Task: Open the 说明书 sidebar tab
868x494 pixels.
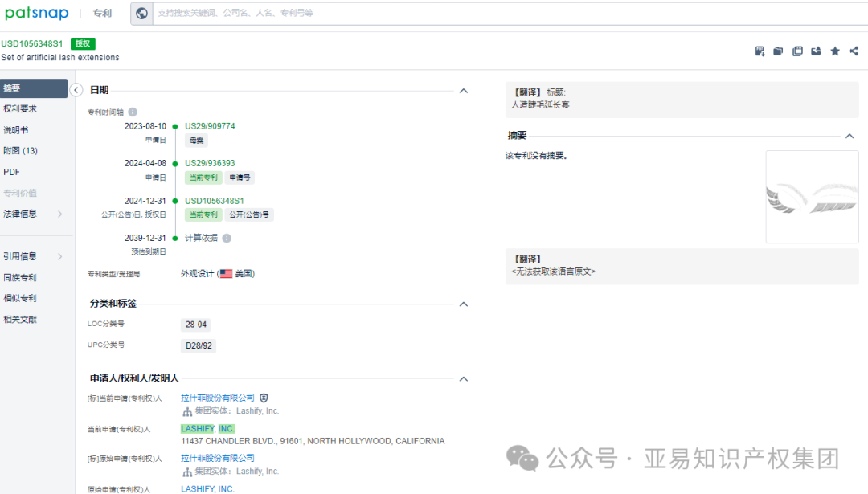Action: coord(15,130)
